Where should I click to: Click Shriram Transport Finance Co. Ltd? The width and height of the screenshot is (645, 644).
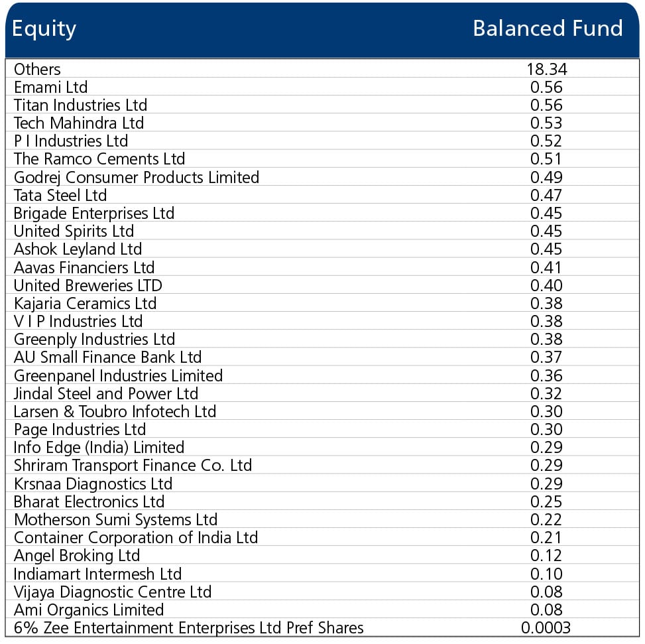coord(133,465)
